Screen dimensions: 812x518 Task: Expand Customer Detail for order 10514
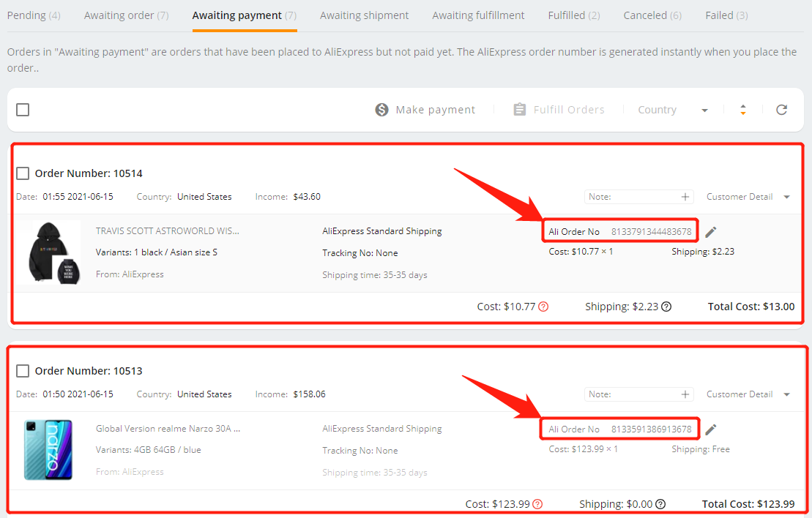coord(748,197)
